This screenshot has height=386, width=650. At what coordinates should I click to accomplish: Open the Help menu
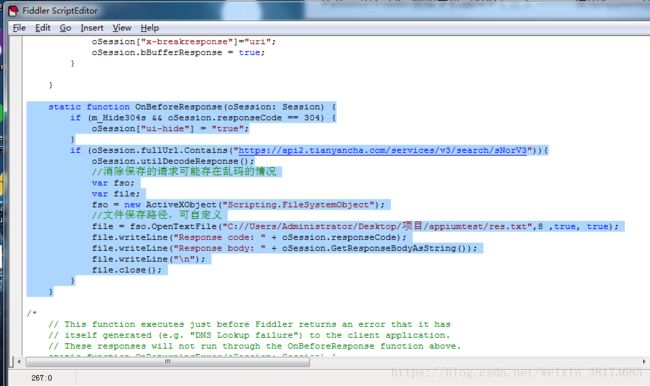pyautogui.click(x=149, y=28)
